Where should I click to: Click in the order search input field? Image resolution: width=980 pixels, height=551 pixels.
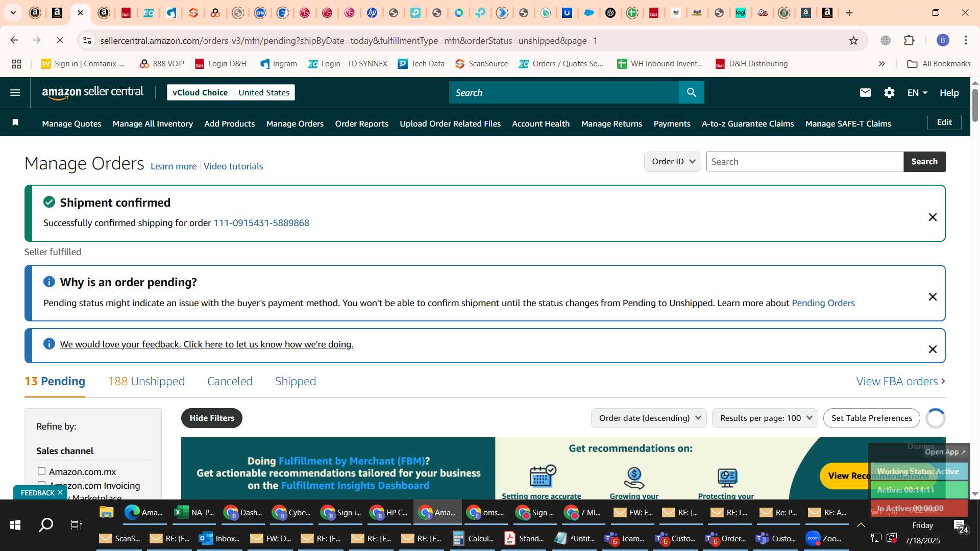tap(805, 162)
